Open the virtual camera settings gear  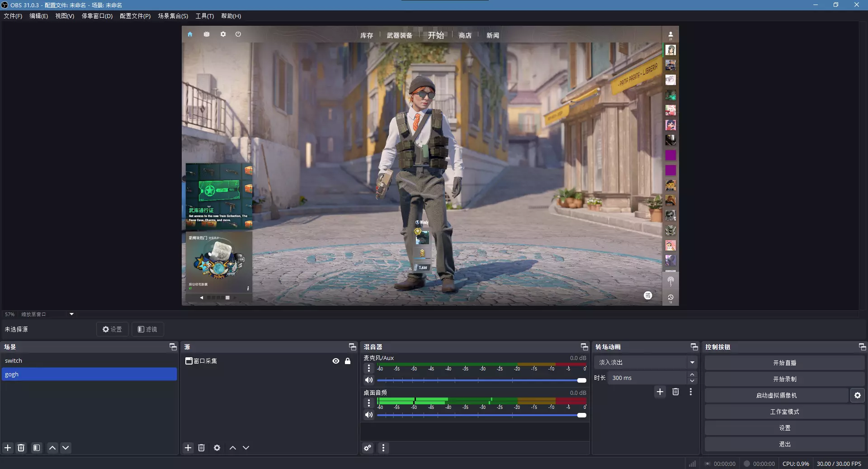coord(857,395)
